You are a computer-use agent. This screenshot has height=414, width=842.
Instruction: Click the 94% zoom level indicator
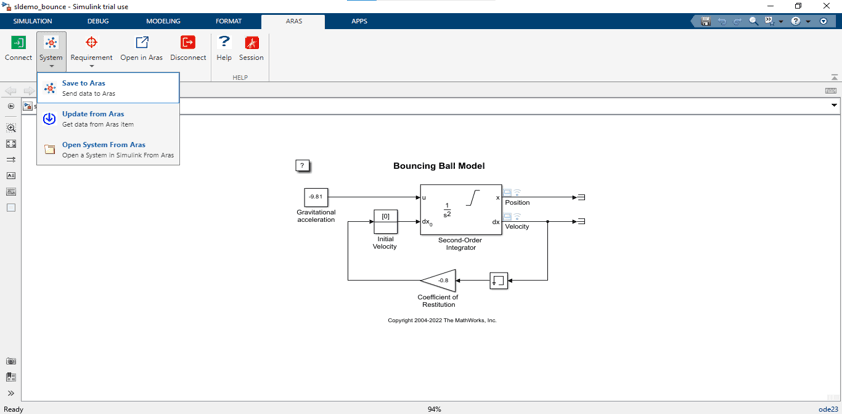point(434,409)
